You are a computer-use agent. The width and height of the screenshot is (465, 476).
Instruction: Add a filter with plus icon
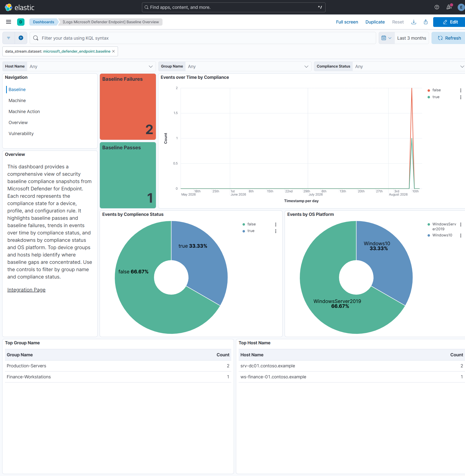21,38
